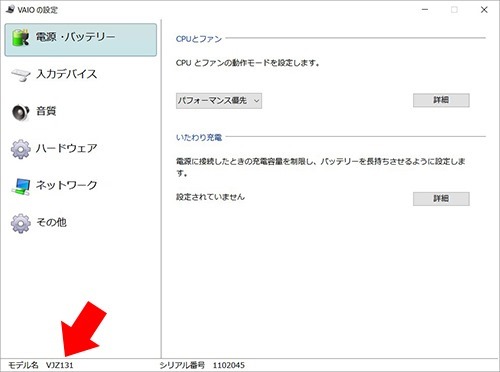Expand the パフォーマンス優先 dropdown
The image size is (500, 372).
(219, 101)
